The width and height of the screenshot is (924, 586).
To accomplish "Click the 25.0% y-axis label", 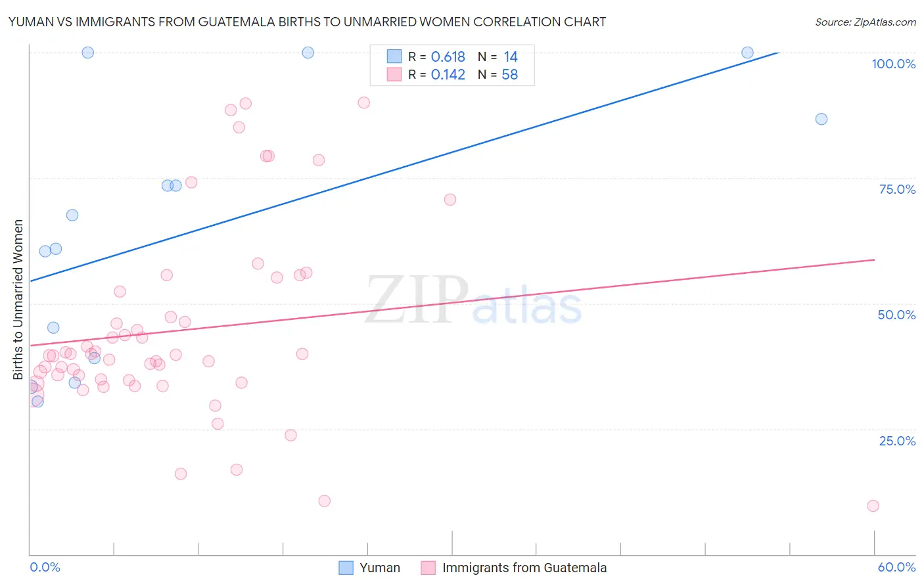I will (x=897, y=441).
